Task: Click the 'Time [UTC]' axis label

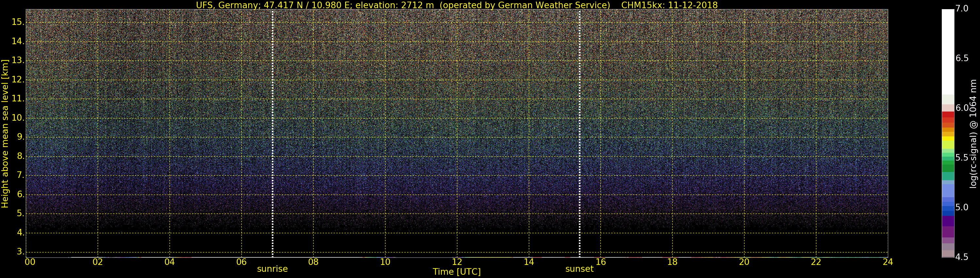Action: 457,272
